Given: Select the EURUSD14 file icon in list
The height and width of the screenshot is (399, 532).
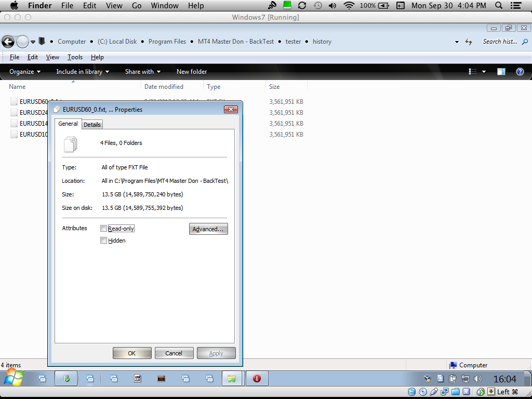Looking at the screenshot, I should [14, 123].
